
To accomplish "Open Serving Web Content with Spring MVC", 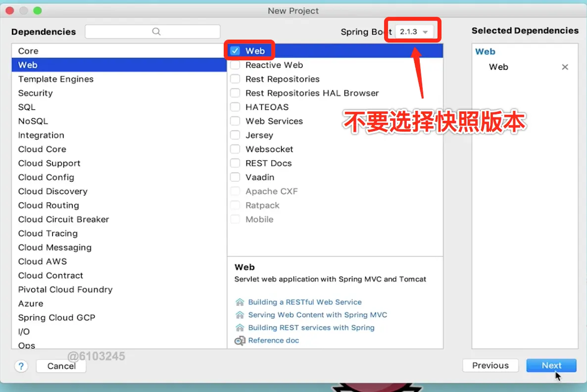I will pos(317,314).
